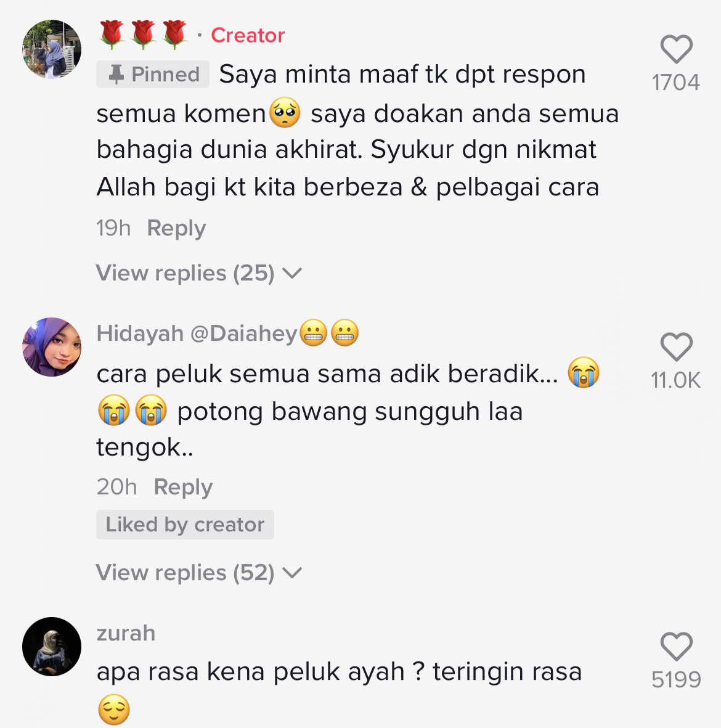Tap the heart icon on zurah's comment
The image size is (721, 728).
676,646
